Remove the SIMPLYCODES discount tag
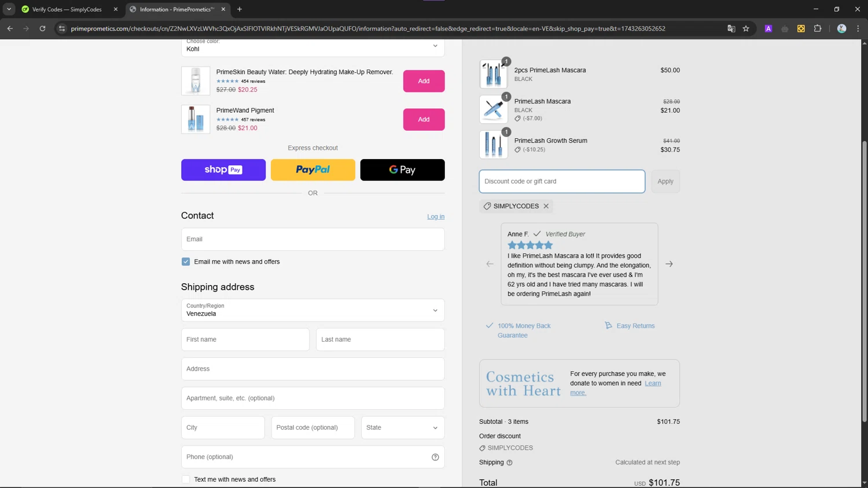The image size is (868, 488). [546, 206]
